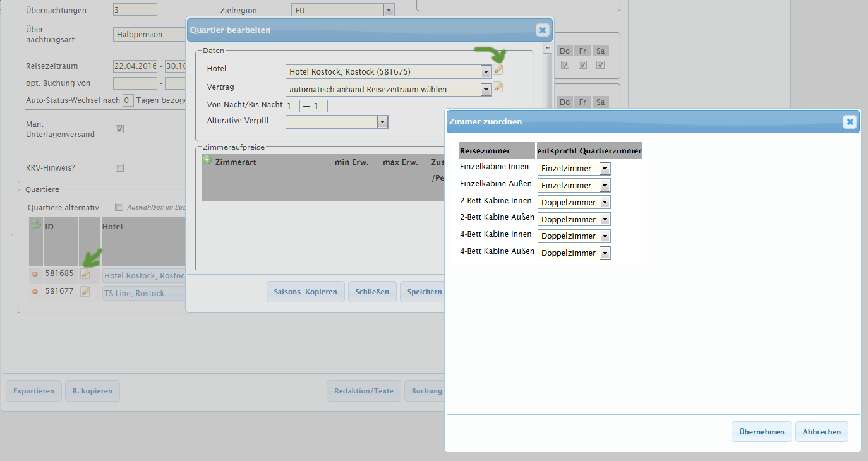Click the R. kopieren button
This screenshot has width=868, height=461.
(x=92, y=391)
